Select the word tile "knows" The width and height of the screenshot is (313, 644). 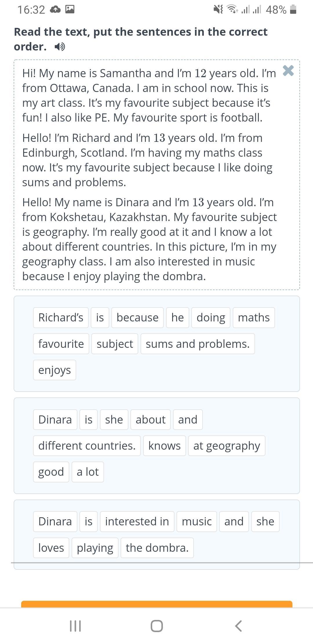(x=165, y=446)
